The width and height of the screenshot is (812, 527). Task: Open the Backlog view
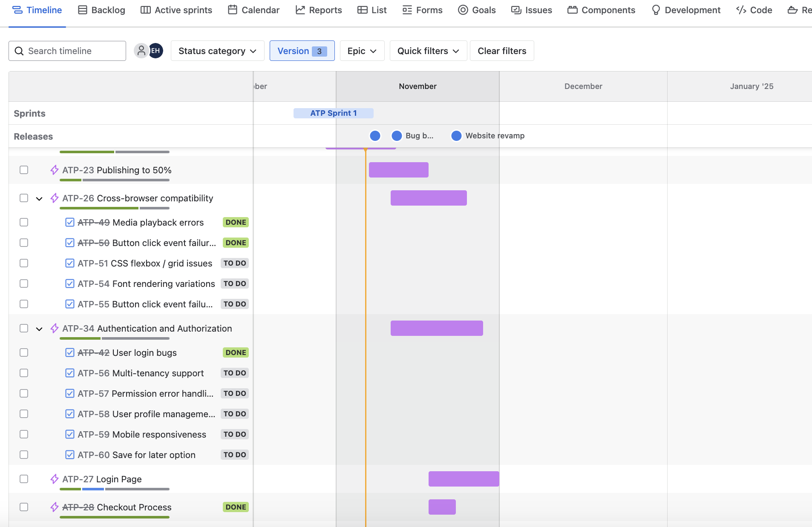pos(101,10)
